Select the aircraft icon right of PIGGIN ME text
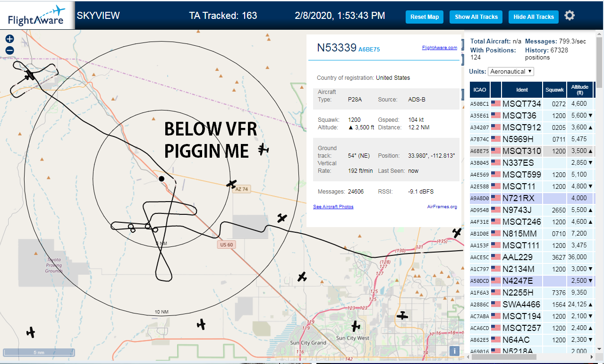Viewport: 604px width, 364px height. (264, 150)
